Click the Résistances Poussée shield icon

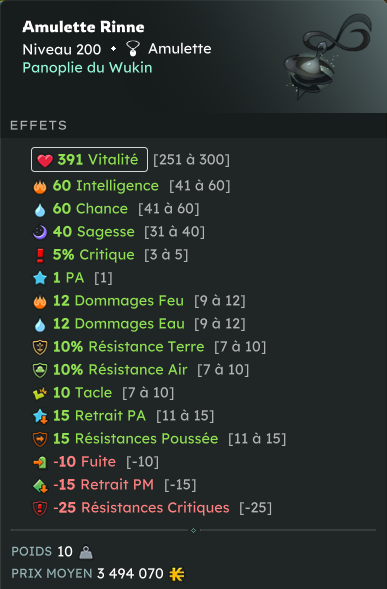click(40, 439)
